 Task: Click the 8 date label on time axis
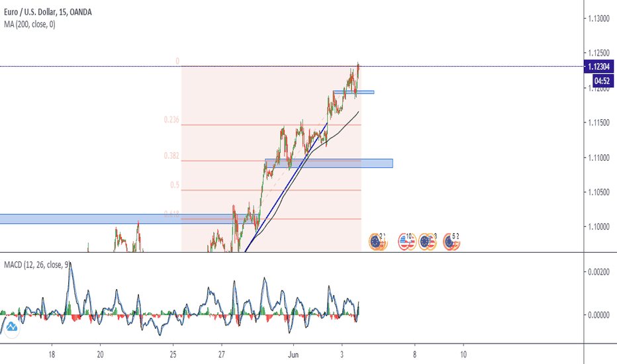pos(414,355)
